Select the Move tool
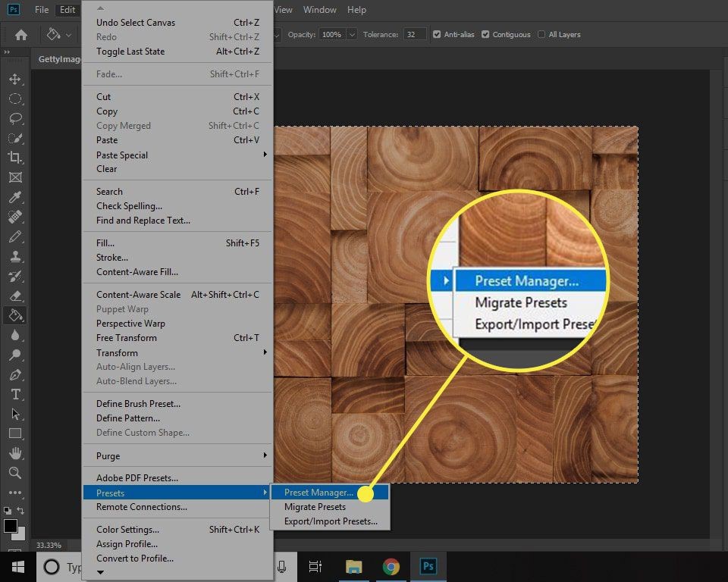This screenshot has height=582, width=728. click(14, 79)
